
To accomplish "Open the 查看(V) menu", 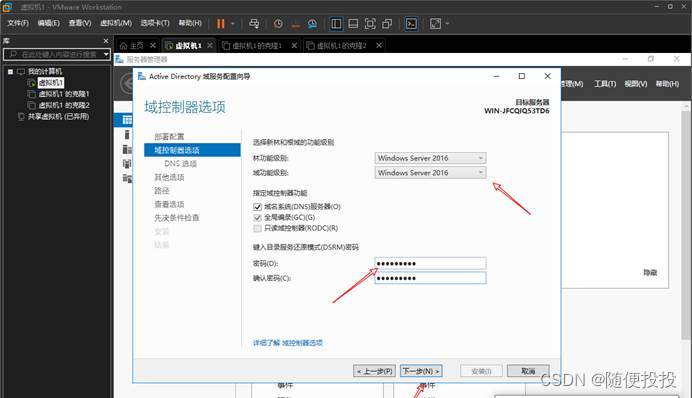I will pos(79,23).
